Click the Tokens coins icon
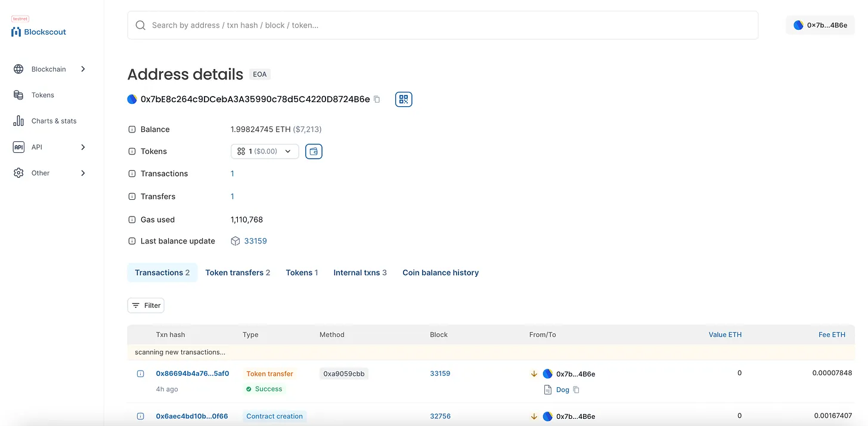 click(18, 95)
